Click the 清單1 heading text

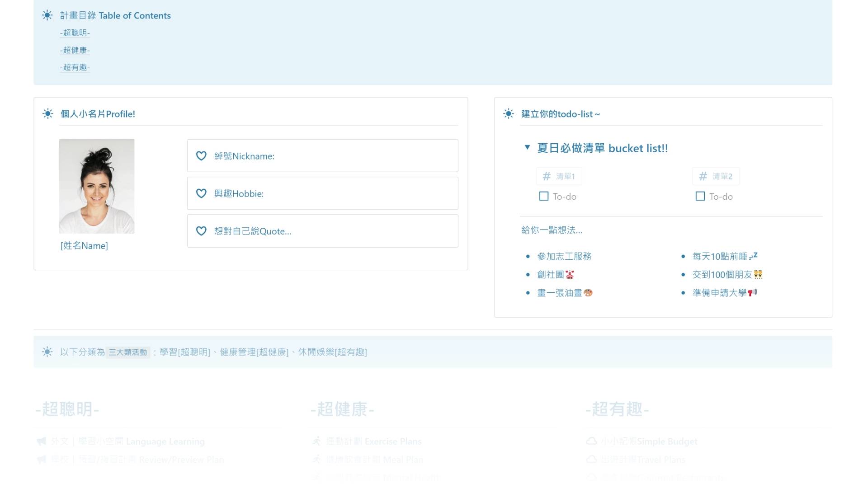(566, 176)
